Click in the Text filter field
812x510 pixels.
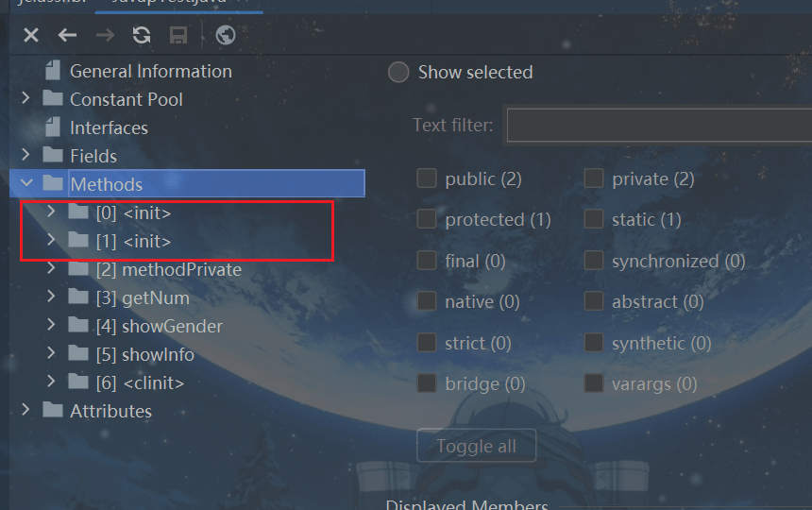coord(658,125)
